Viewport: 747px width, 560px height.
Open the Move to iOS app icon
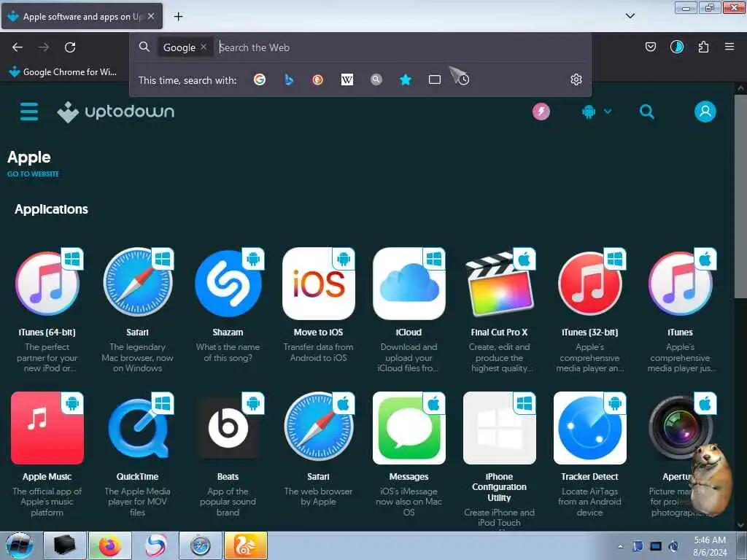pos(318,284)
